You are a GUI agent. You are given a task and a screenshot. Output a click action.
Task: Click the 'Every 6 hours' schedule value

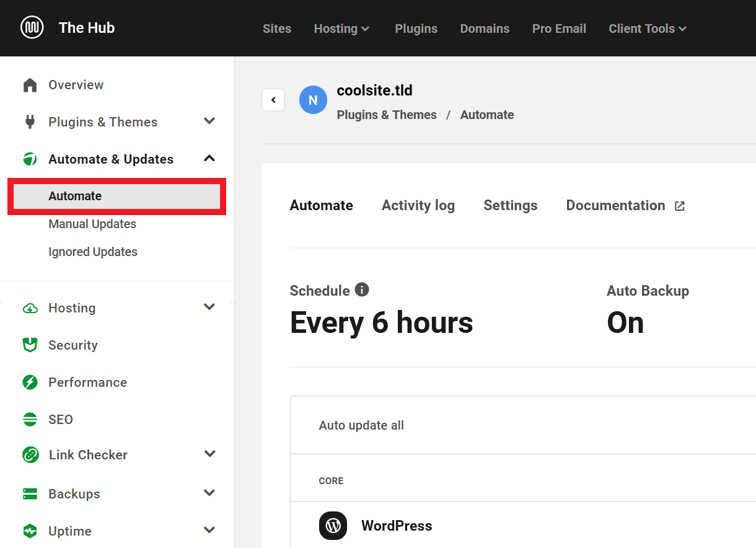coord(382,323)
